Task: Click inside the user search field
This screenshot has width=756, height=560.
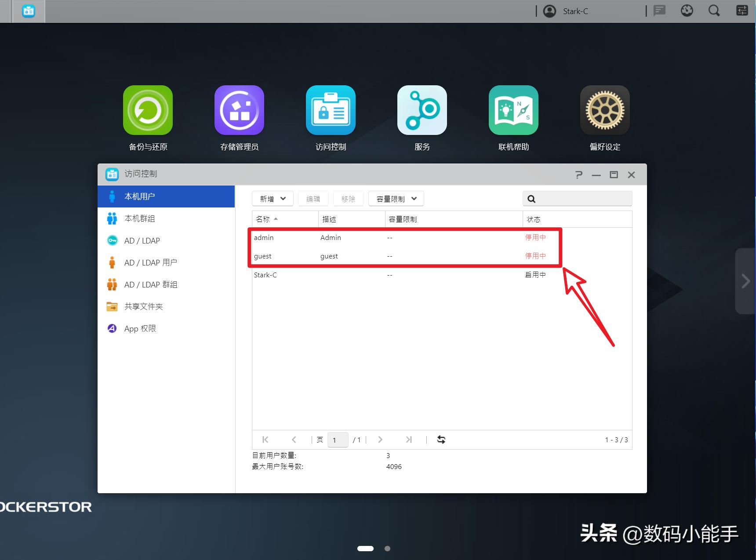Action: coord(580,198)
